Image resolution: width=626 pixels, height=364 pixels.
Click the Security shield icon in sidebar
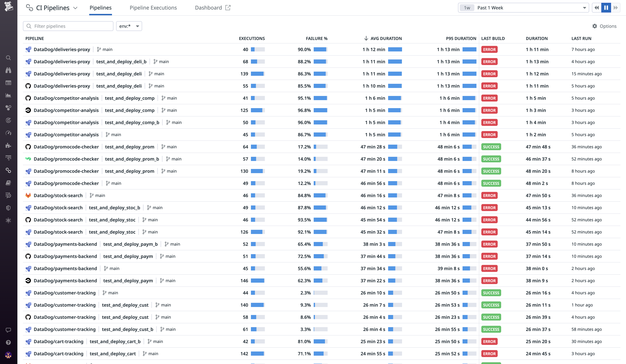coord(8,208)
